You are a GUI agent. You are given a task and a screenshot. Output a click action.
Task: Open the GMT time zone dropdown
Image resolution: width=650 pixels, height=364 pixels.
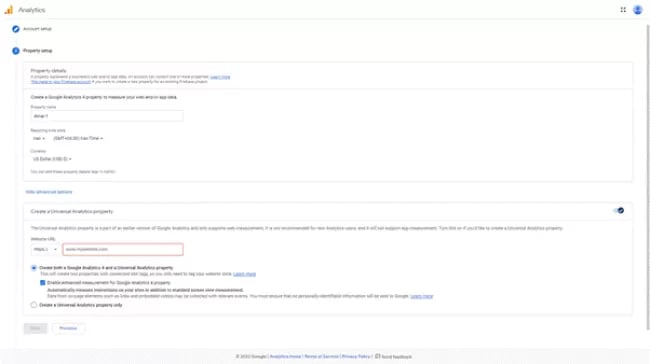pos(78,138)
